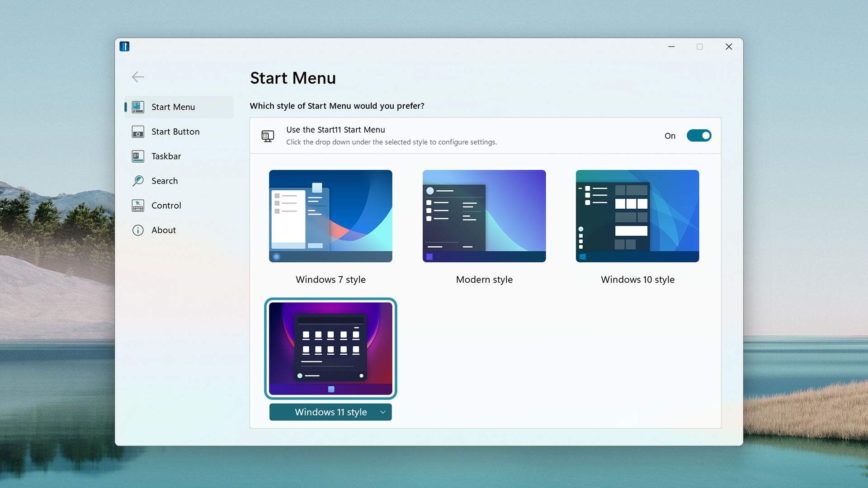868x488 pixels.
Task: Click the Start11 app title bar icon
Action: (125, 47)
